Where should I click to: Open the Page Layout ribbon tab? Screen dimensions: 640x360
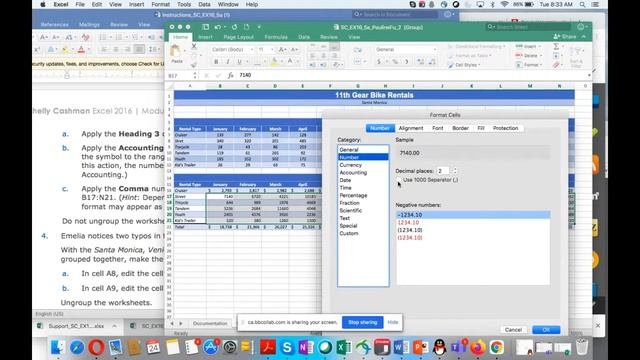pyautogui.click(x=239, y=37)
